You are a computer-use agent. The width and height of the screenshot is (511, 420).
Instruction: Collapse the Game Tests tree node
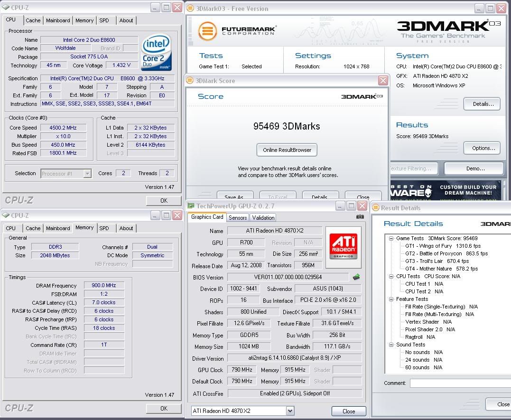(391, 238)
